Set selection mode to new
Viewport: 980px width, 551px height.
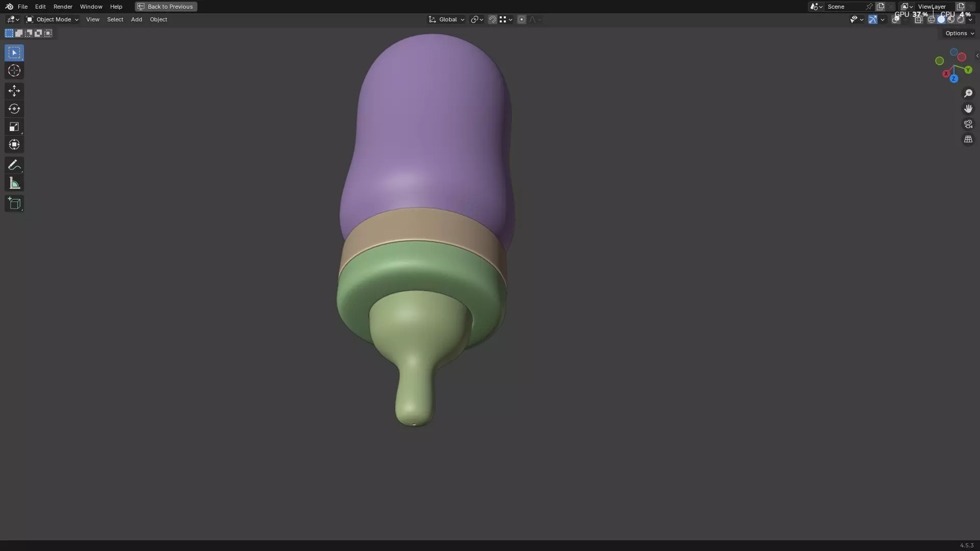[9, 33]
